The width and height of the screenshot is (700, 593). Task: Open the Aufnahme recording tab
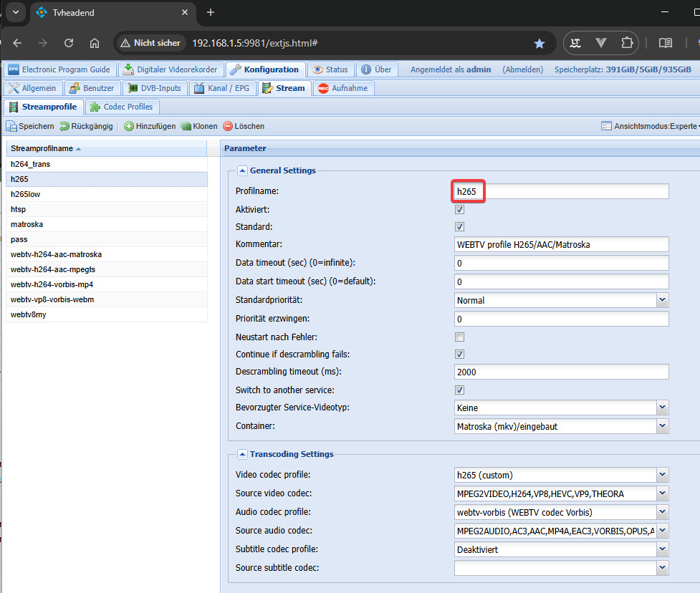point(342,88)
